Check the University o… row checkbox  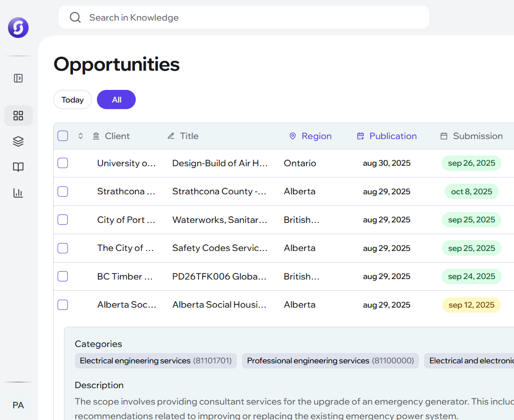(63, 163)
